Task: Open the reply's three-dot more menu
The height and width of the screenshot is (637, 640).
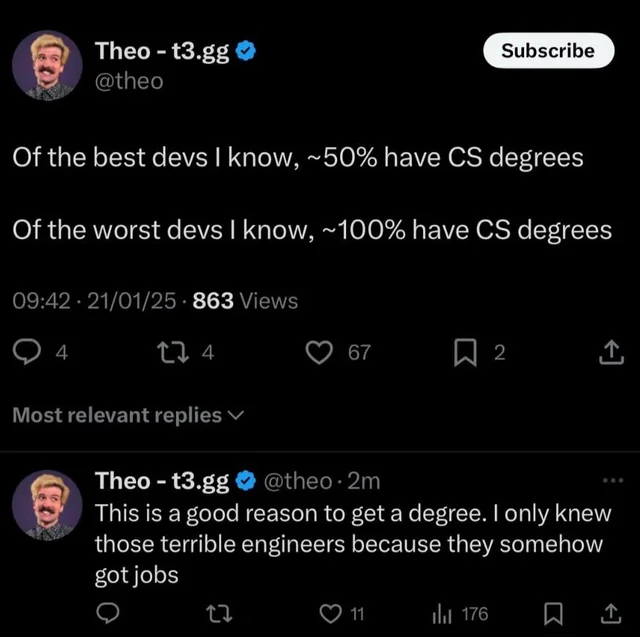Action: point(613,480)
